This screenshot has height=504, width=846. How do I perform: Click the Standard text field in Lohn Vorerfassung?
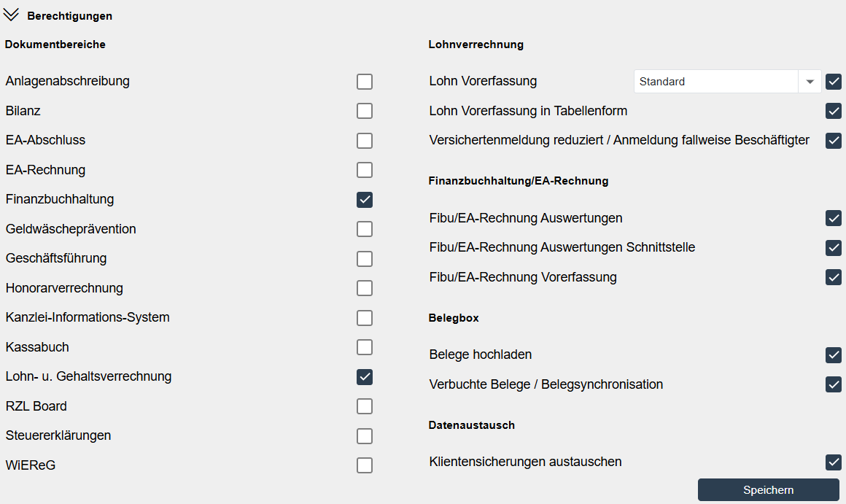716,82
